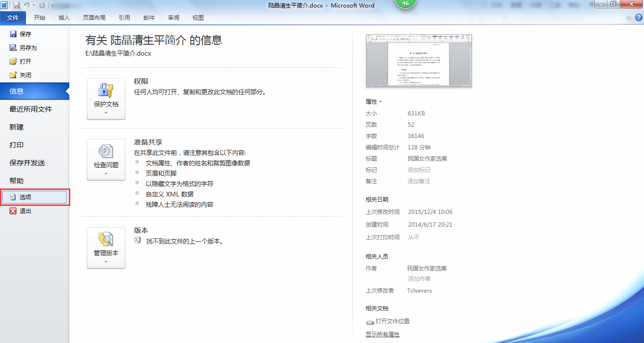Open Customize Quick Access Toolbar dropdown

point(51,6)
